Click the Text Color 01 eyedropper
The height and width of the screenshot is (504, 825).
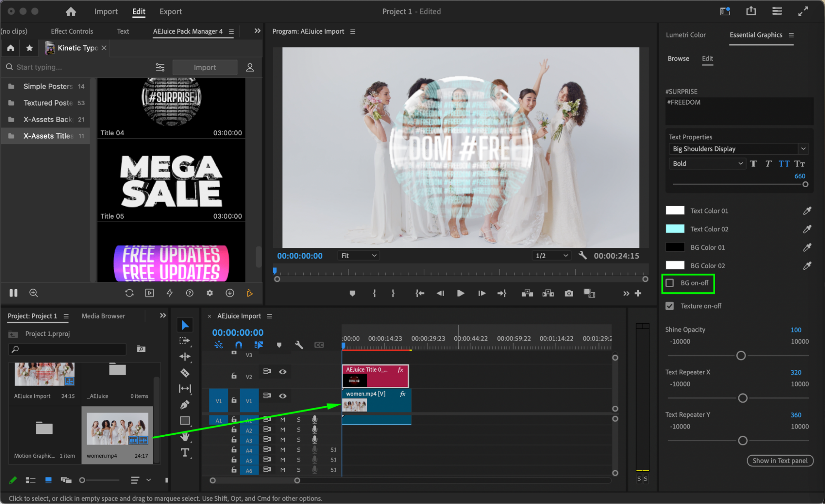click(x=807, y=211)
